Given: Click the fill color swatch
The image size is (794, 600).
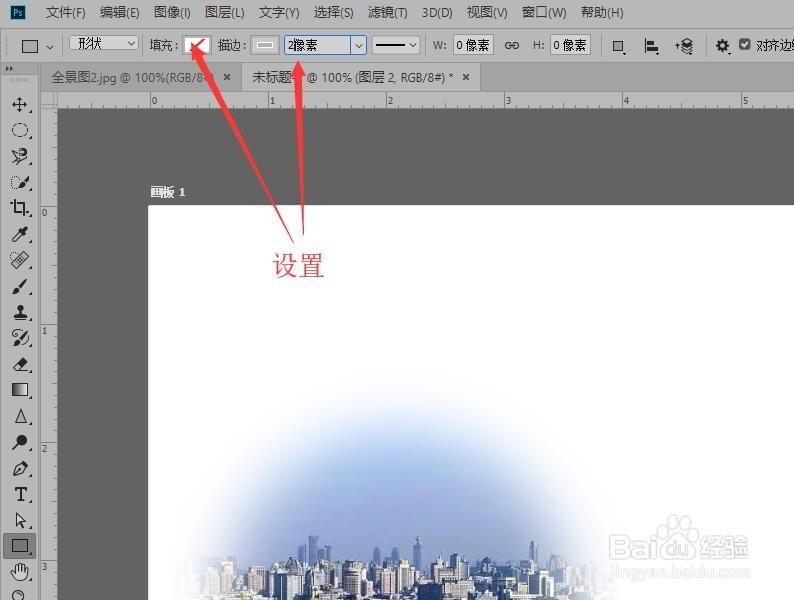Looking at the screenshot, I should pyautogui.click(x=197, y=46).
